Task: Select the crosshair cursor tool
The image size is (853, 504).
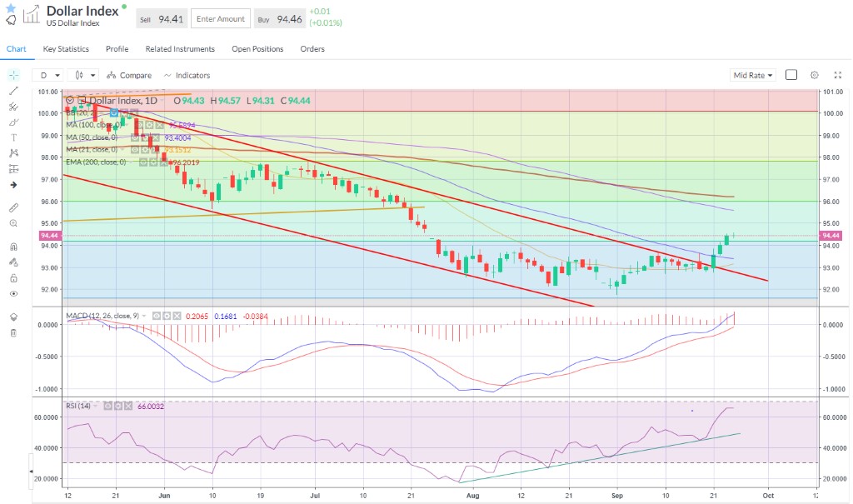Action: (x=13, y=75)
